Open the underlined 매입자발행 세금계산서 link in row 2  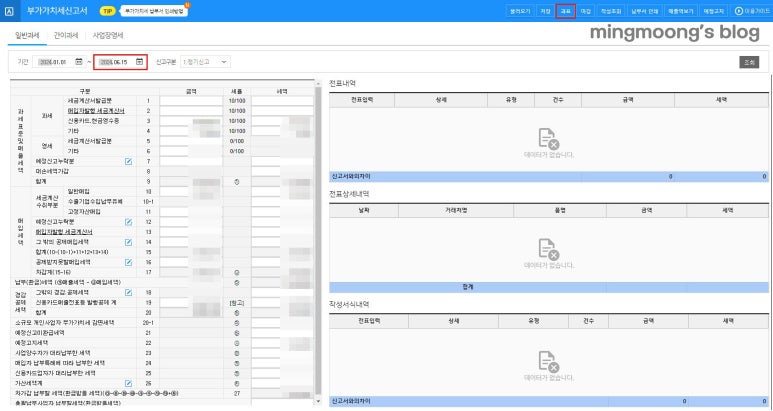(96, 111)
